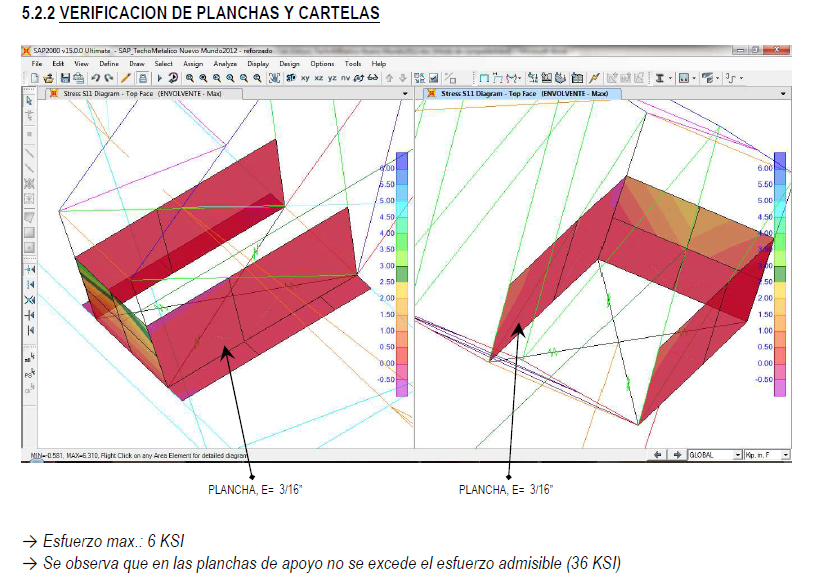The image size is (831, 583).
Task: Click the Undo arrow icon
Action: tap(94, 77)
